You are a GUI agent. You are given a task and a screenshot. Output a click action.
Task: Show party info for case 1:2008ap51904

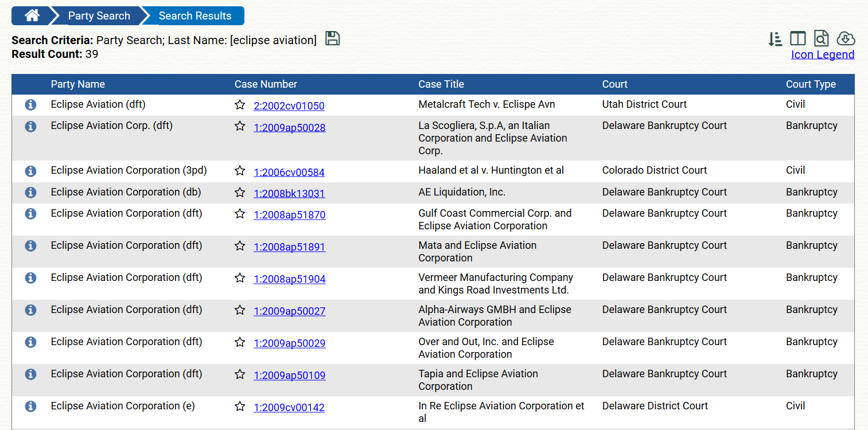click(31, 278)
